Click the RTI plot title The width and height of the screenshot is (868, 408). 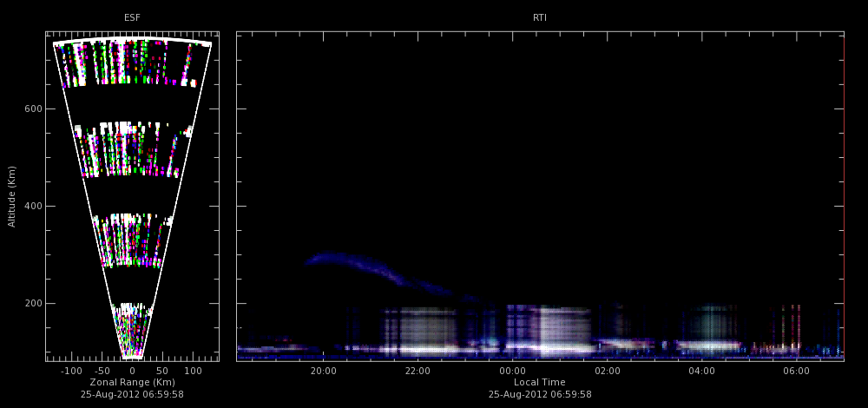click(540, 18)
